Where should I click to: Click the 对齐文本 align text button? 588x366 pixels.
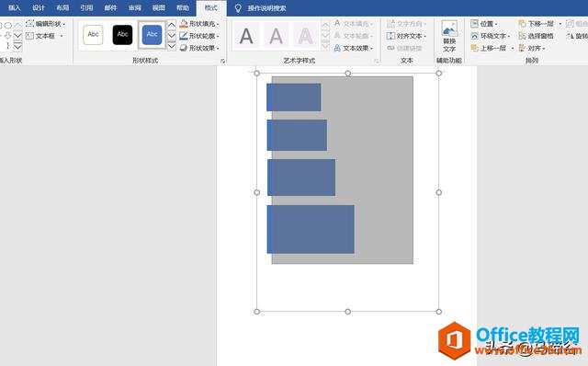click(406, 36)
